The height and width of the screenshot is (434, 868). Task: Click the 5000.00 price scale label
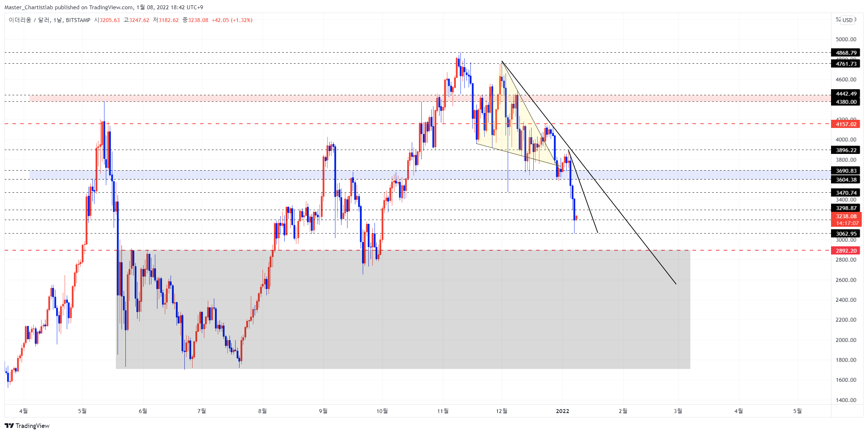pos(846,39)
